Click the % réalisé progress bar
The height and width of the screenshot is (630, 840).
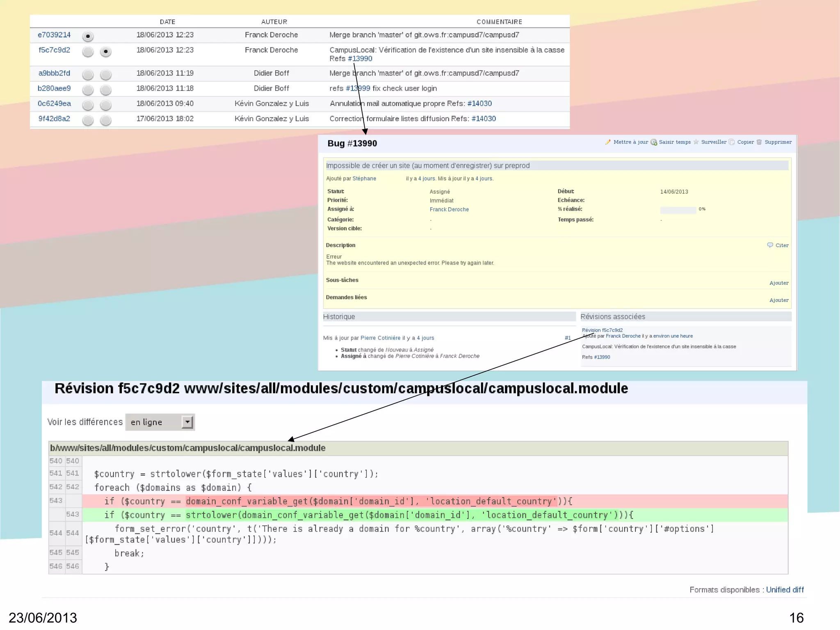tap(678, 210)
